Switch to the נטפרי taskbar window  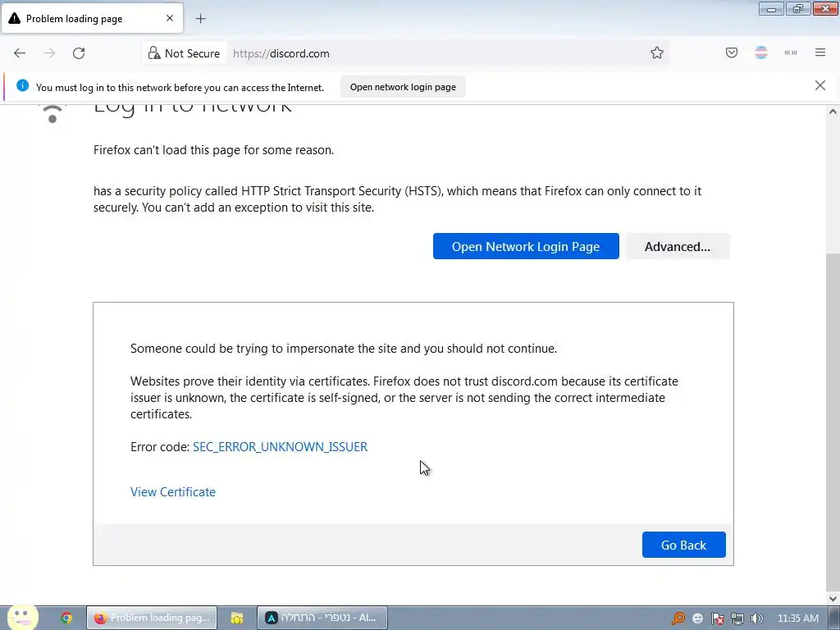(x=322, y=618)
